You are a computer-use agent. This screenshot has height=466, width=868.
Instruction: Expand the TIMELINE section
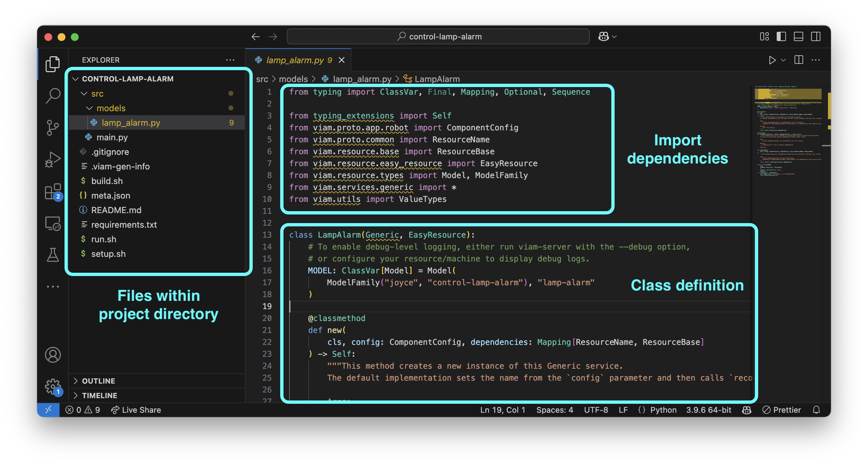pos(157,395)
